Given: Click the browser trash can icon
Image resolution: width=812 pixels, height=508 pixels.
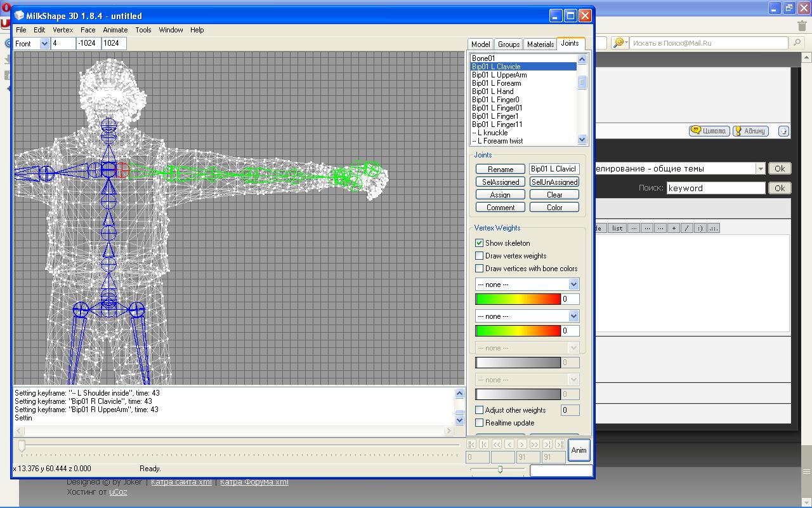Looking at the screenshot, I should coord(802,25).
